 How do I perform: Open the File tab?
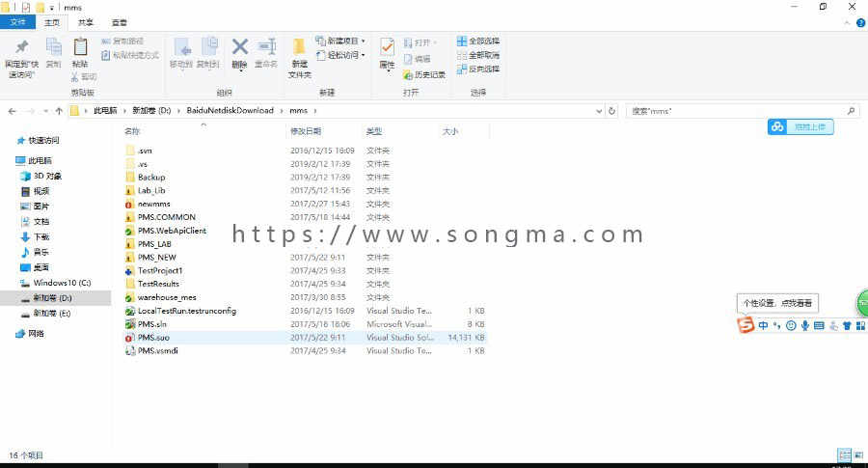point(17,22)
